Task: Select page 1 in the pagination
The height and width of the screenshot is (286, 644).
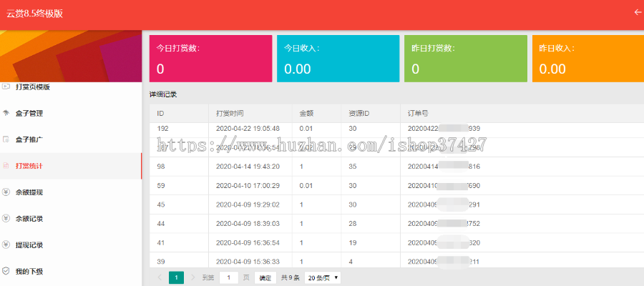Action: tap(176, 277)
